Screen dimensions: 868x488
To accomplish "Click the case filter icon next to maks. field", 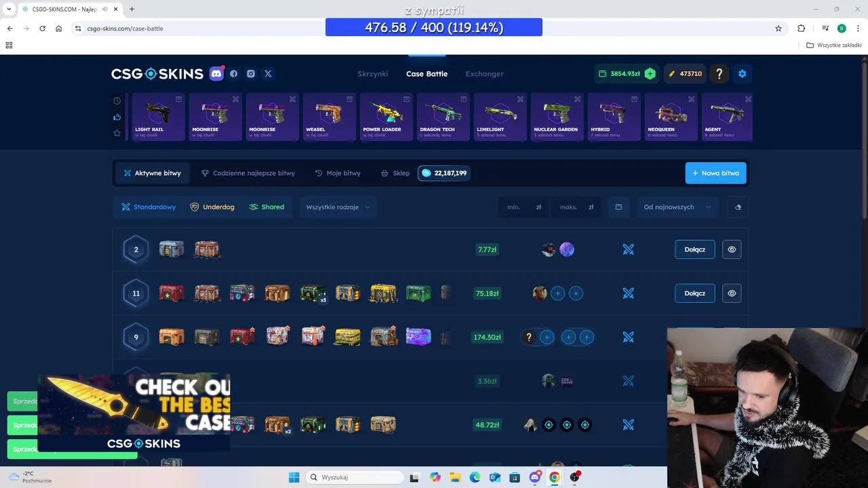I will click(618, 207).
